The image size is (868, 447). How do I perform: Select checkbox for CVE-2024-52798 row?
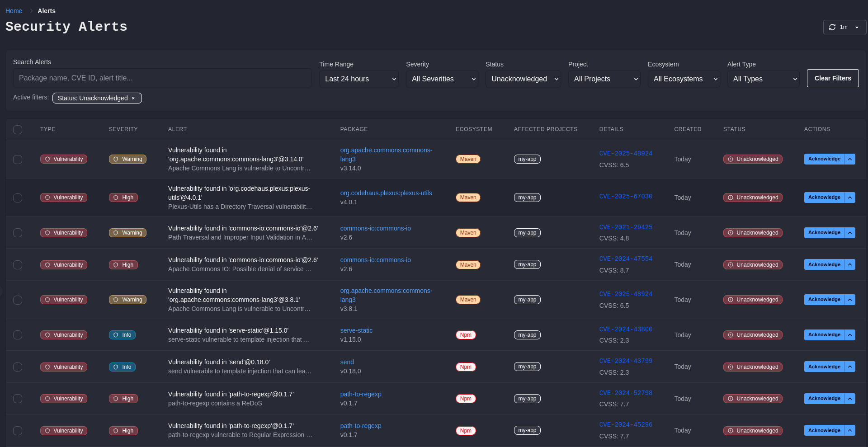click(x=18, y=399)
